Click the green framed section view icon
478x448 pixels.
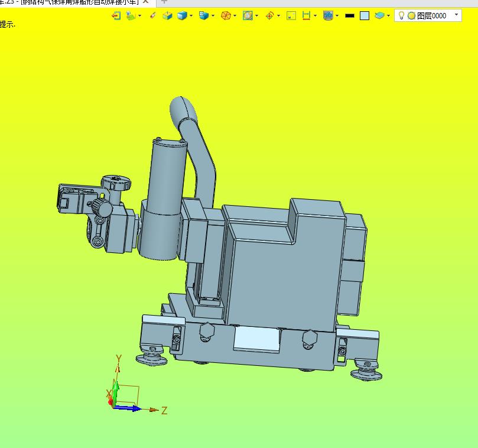pyautogui.click(x=248, y=15)
